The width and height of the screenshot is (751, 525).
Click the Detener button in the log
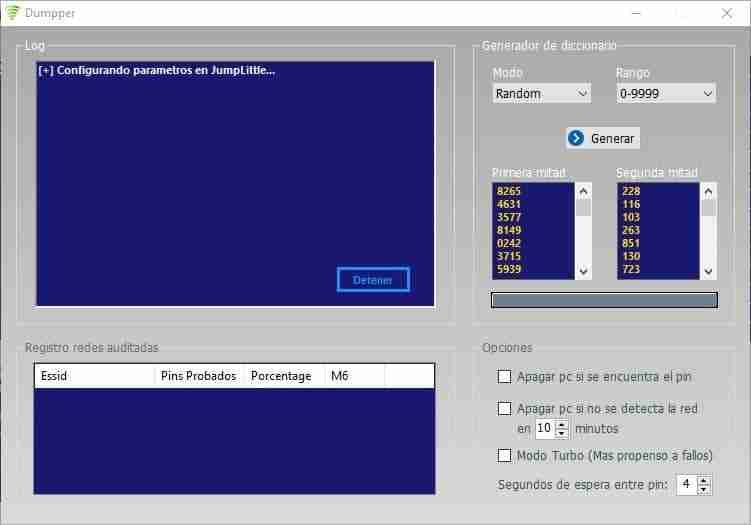[373, 280]
